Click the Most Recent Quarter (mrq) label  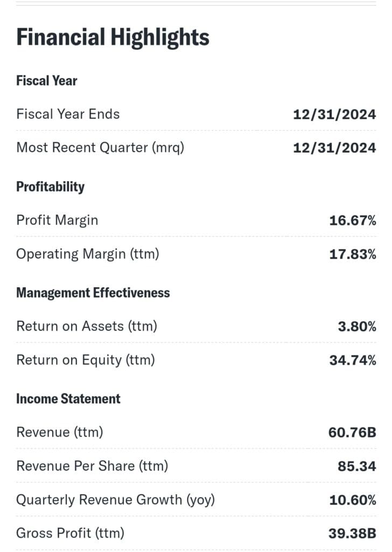pyautogui.click(x=100, y=147)
